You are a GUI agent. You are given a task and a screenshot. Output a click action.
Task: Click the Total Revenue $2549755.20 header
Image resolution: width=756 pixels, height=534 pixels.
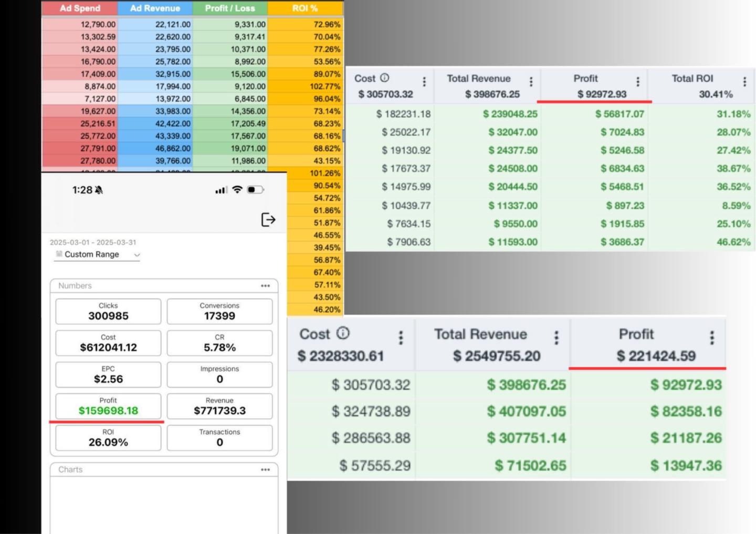coord(492,345)
